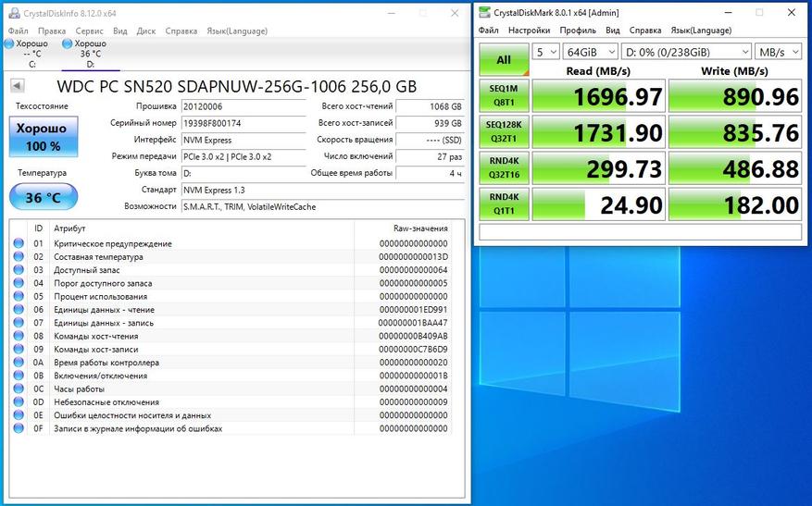Click the status icon of attribute 05 row
This screenshot has height=506, width=812.
coord(19,297)
